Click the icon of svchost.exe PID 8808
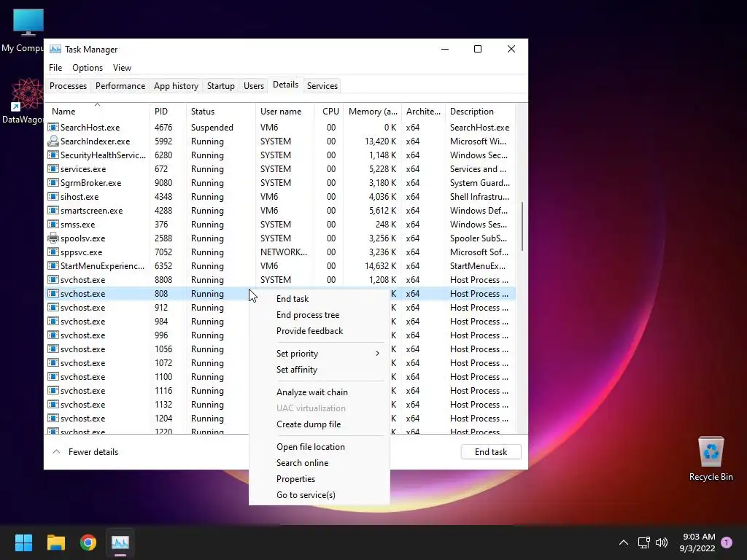747x560 pixels. pyautogui.click(x=53, y=280)
